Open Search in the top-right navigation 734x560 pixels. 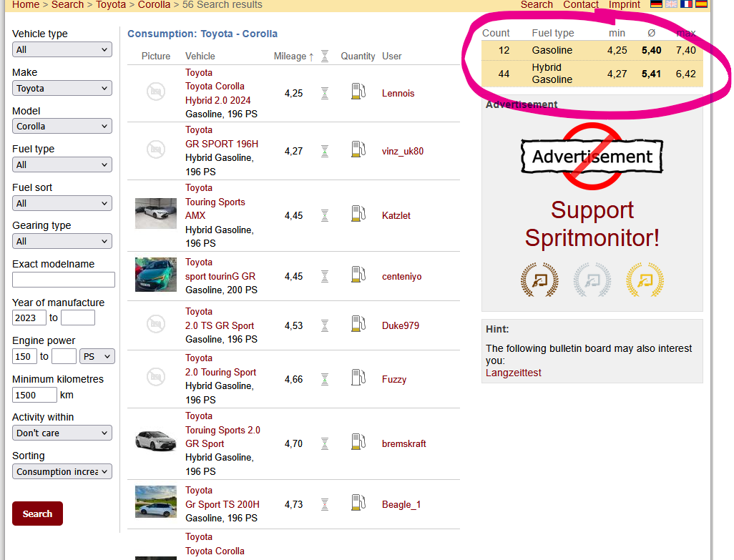pos(537,5)
